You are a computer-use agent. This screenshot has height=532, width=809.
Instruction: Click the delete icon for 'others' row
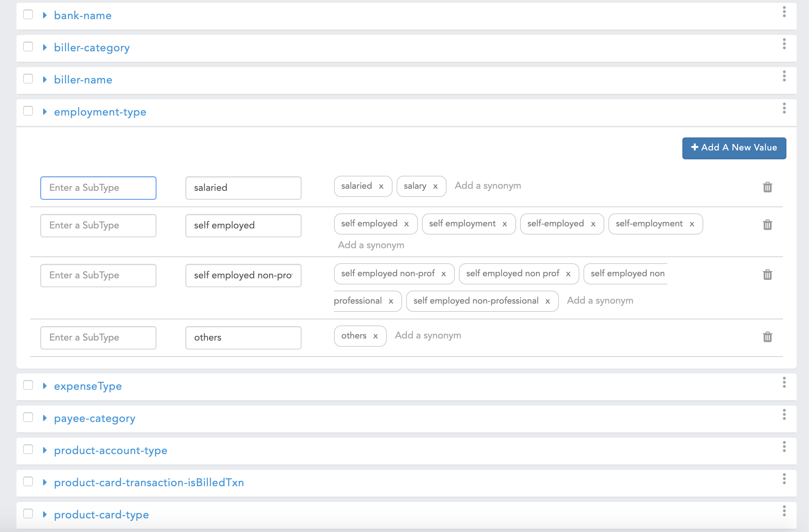click(x=768, y=337)
